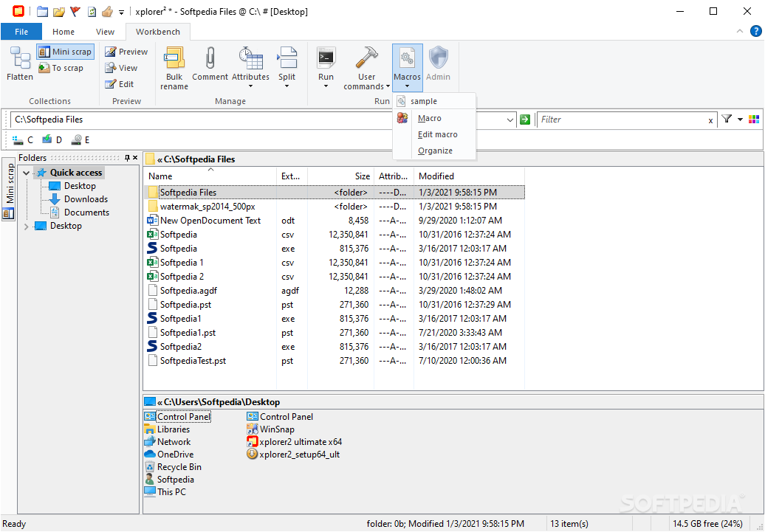The height and width of the screenshot is (532, 765).
Task: Expand the Run dropdown arrow
Action: (326, 86)
